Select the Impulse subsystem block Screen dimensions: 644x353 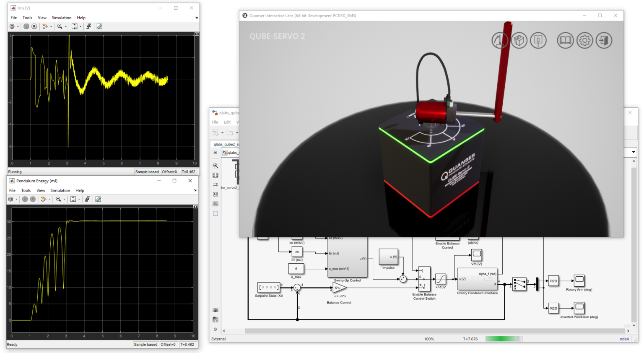click(388, 257)
